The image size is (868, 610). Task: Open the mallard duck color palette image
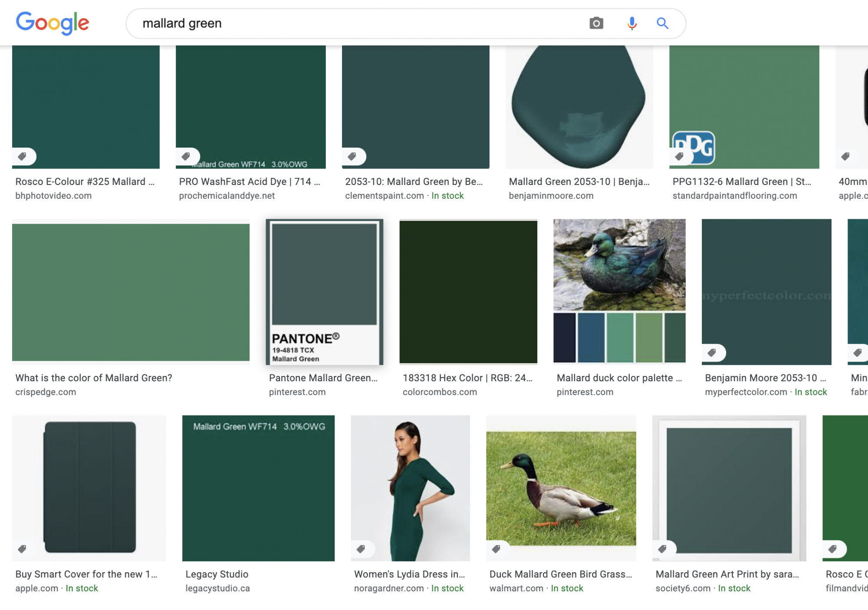point(619,290)
